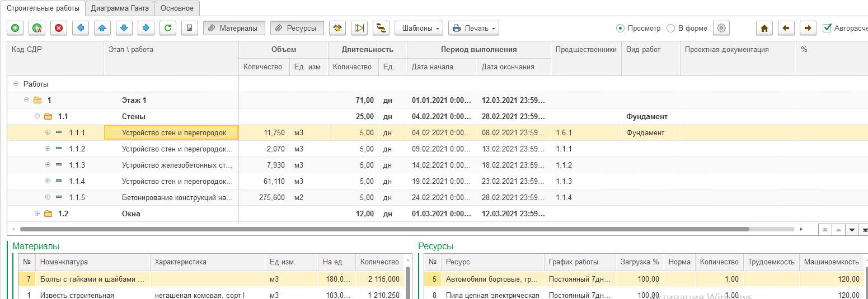Open the calculator icon in toolbar
The height and width of the screenshot is (299, 868).
coord(190,28)
